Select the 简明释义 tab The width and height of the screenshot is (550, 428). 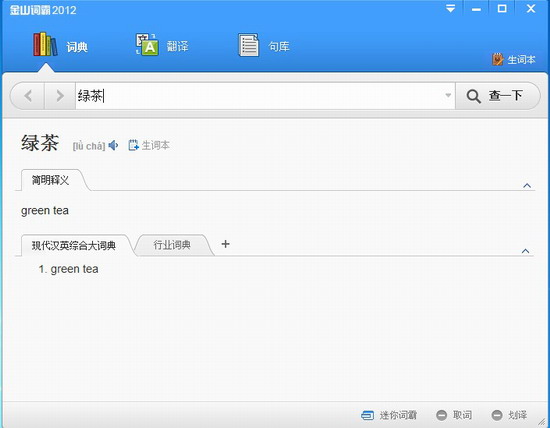point(51,180)
